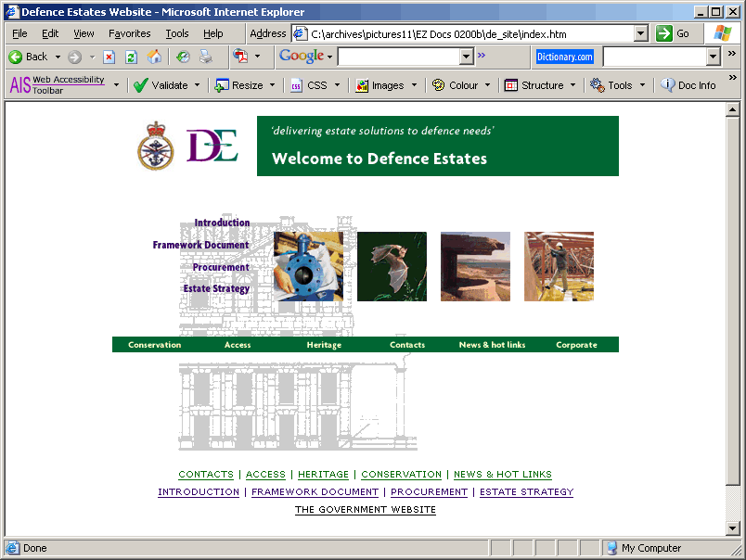Click the MoD crest logo
Image resolution: width=746 pixels, height=560 pixels.
point(156,146)
